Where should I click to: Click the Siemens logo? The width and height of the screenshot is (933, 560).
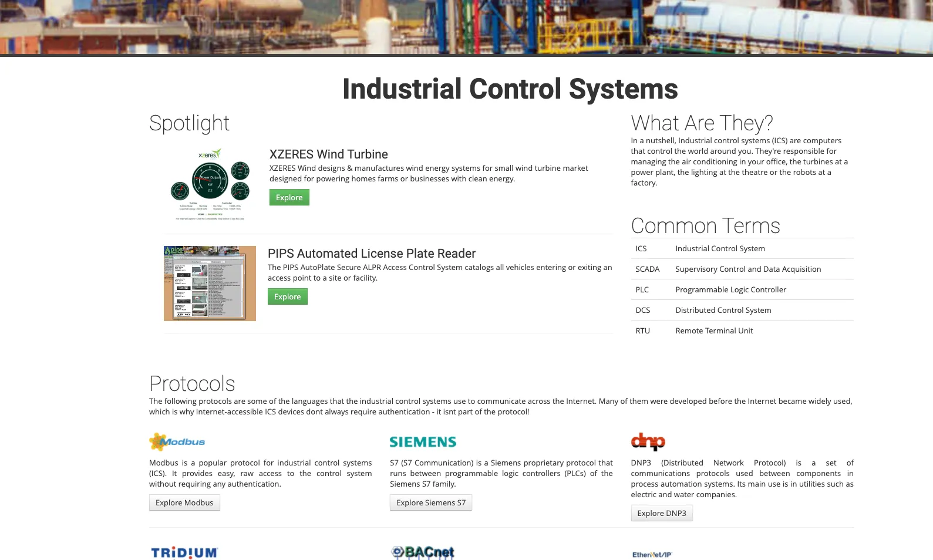[423, 442]
